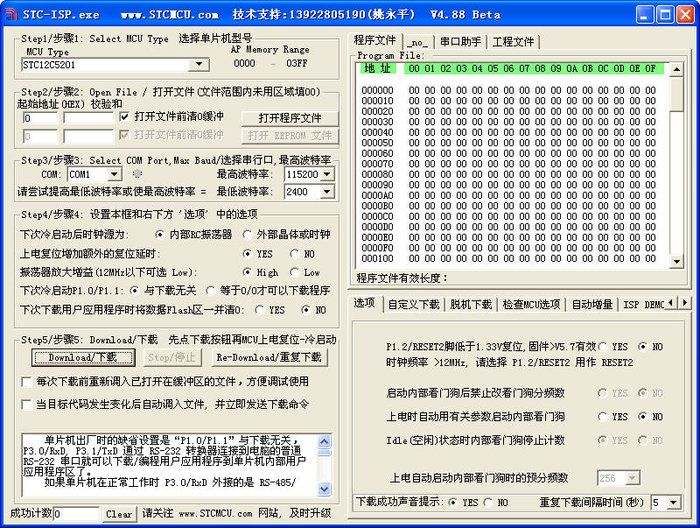
Task: Click the 校验和 checksum field
Action: click(x=89, y=118)
